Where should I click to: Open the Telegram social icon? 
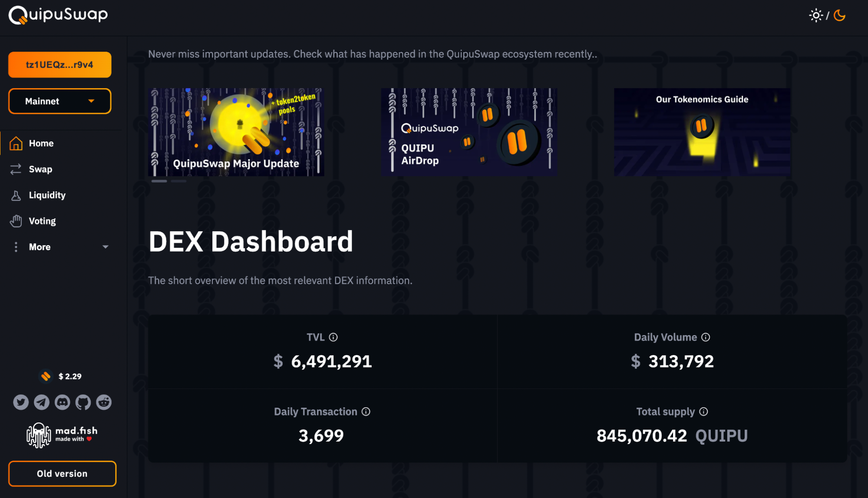click(42, 402)
